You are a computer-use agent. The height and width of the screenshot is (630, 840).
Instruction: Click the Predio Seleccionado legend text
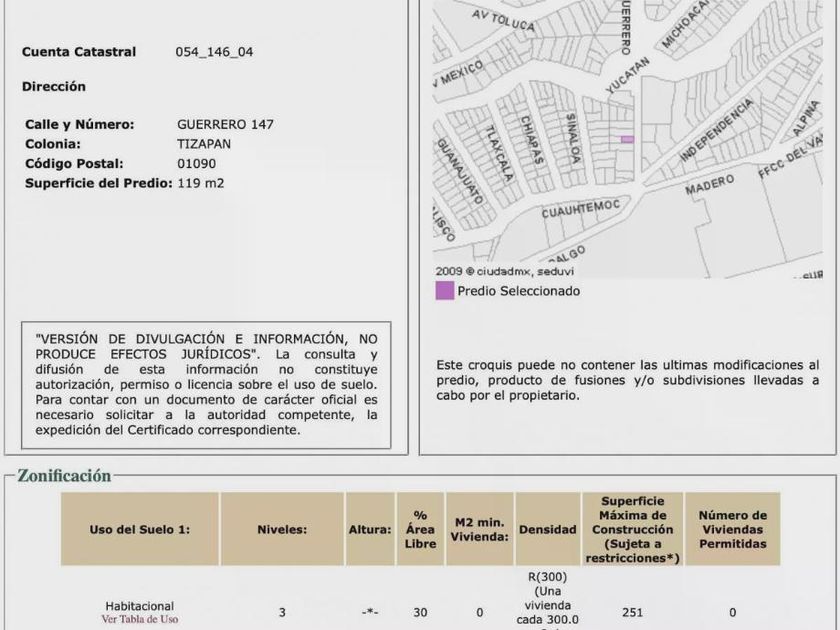(519, 291)
